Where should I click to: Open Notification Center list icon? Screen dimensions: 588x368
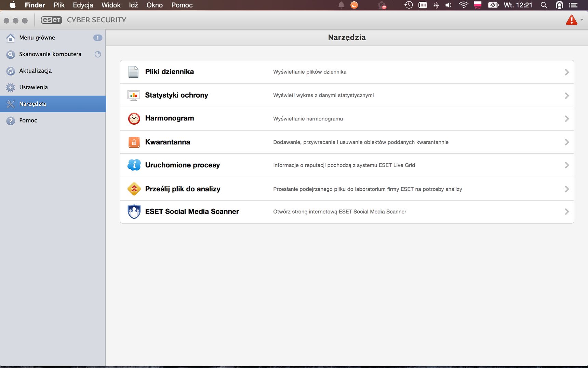pyautogui.click(x=573, y=5)
